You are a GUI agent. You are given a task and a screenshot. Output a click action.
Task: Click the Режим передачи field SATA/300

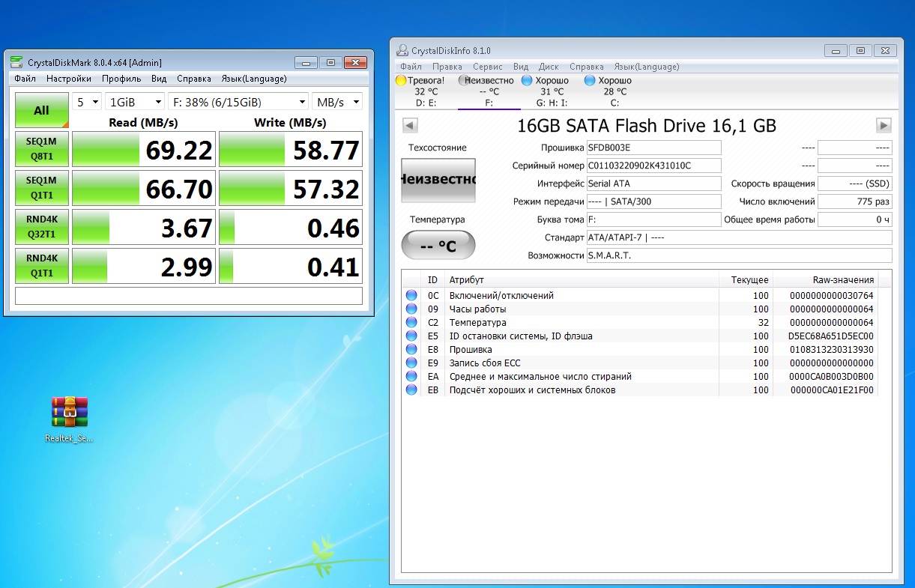click(653, 201)
